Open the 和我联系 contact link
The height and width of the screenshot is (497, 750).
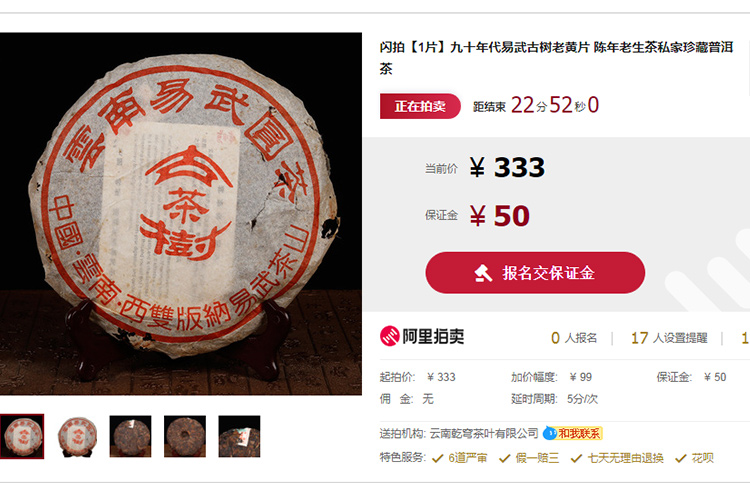pos(579,433)
